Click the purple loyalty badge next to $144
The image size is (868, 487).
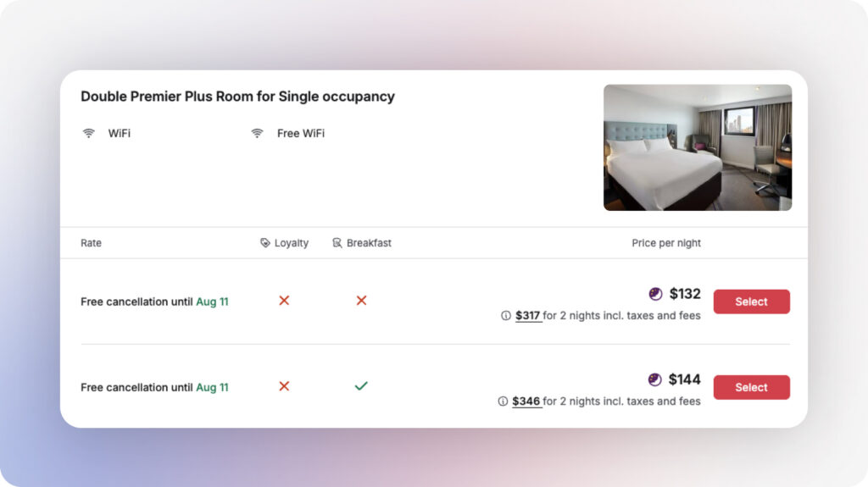coord(654,379)
